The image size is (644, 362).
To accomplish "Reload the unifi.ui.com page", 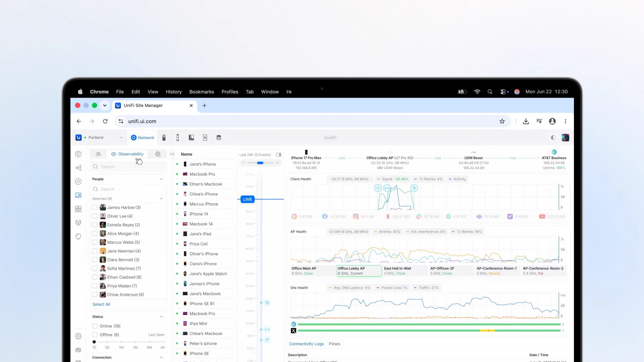I will pyautogui.click(x=105, y=121).
